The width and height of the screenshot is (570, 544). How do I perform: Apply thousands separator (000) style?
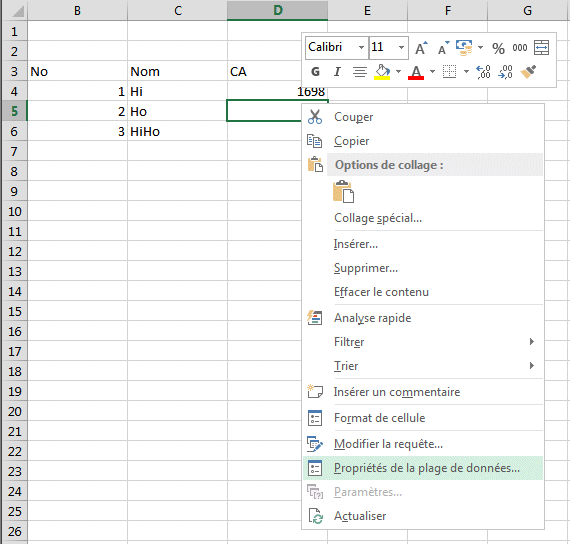519,48
